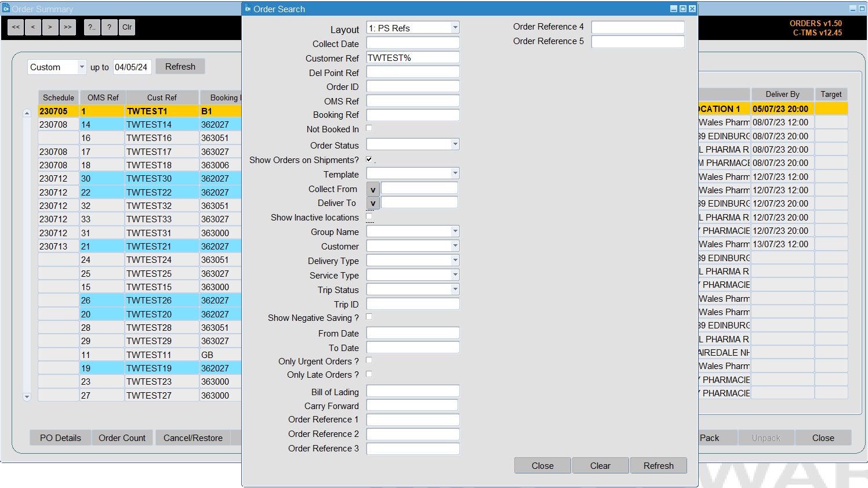This screenshot has width=868, height=488.
Task: Jump to last record with >> button
Action: point(68,27)
